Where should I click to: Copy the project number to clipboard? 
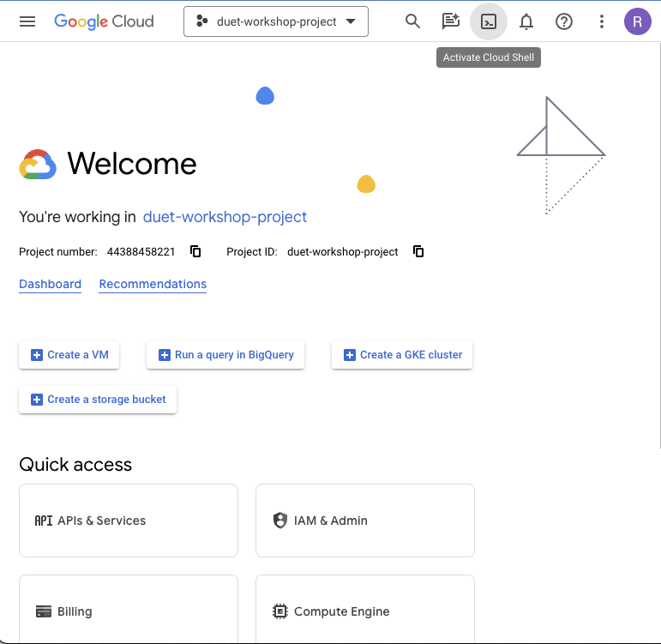(x=195, y=251)
